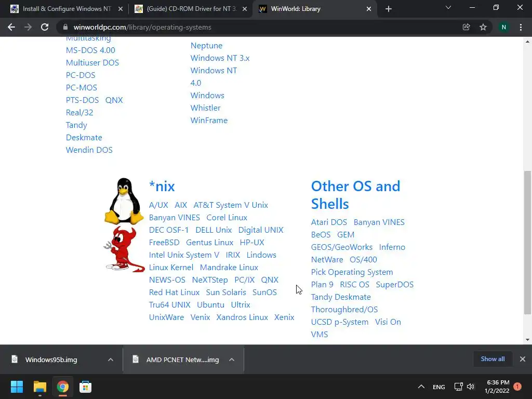This screenshot has width=532, height=399.
Task: Open the Linux Kernel link
Action: (171, 268)
